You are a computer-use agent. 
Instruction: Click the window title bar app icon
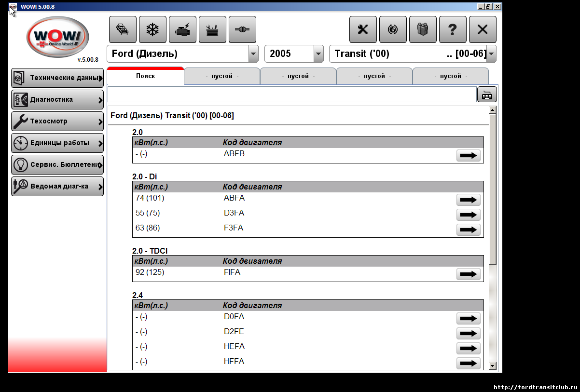pyautogui.click(x=13, y=7)
